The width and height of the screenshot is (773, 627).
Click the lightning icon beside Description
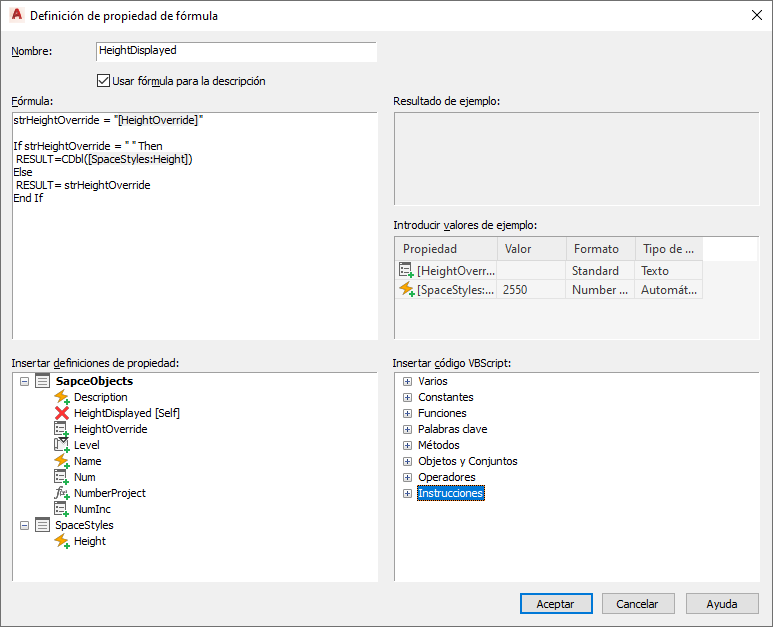point(61,397)
